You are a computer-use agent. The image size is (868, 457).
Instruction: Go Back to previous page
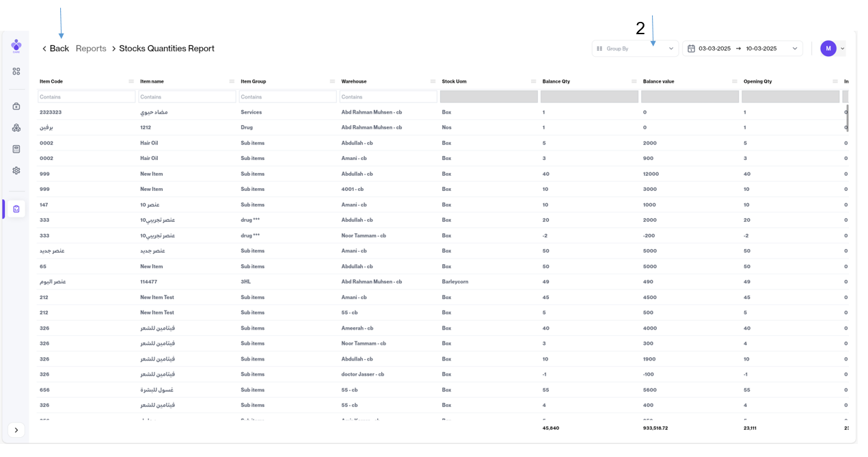click(55, 49)
